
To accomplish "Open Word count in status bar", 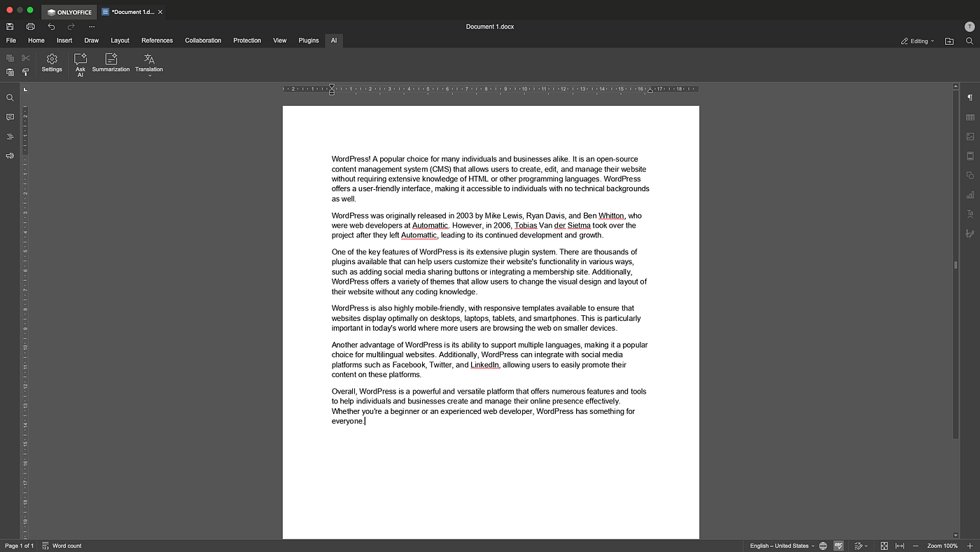I will (x=62, y=546).
